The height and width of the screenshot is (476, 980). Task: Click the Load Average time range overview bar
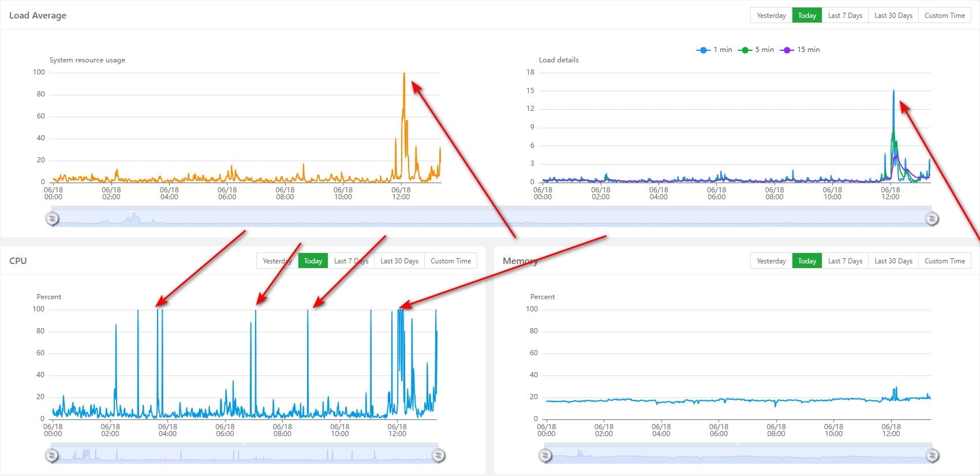point(492,216)
